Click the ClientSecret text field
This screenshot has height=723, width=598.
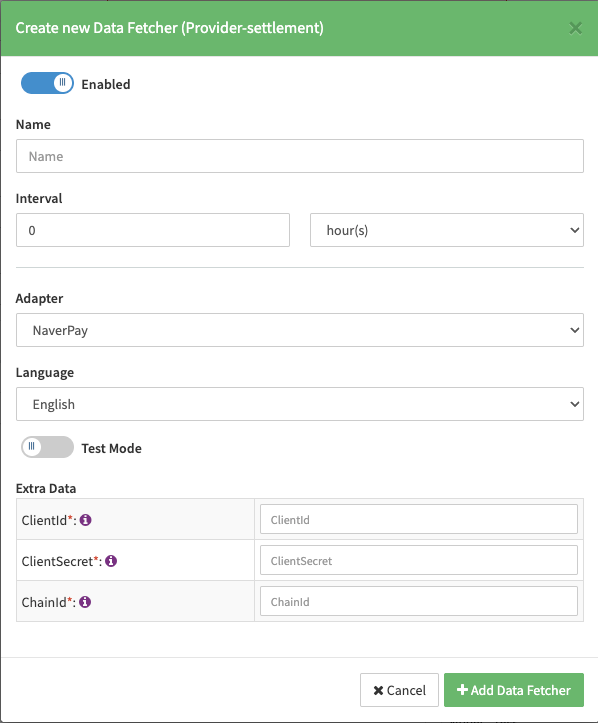419,560
